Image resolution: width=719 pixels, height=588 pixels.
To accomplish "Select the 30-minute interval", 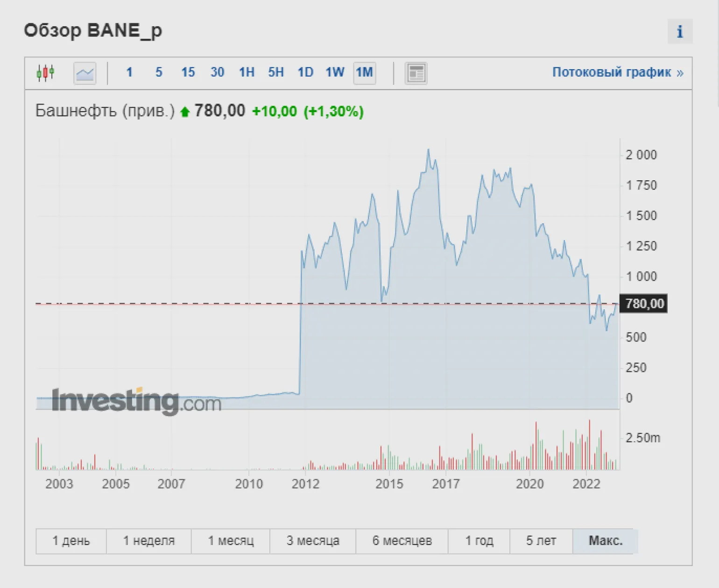I will pyautogui.click(x=217, y=72).
